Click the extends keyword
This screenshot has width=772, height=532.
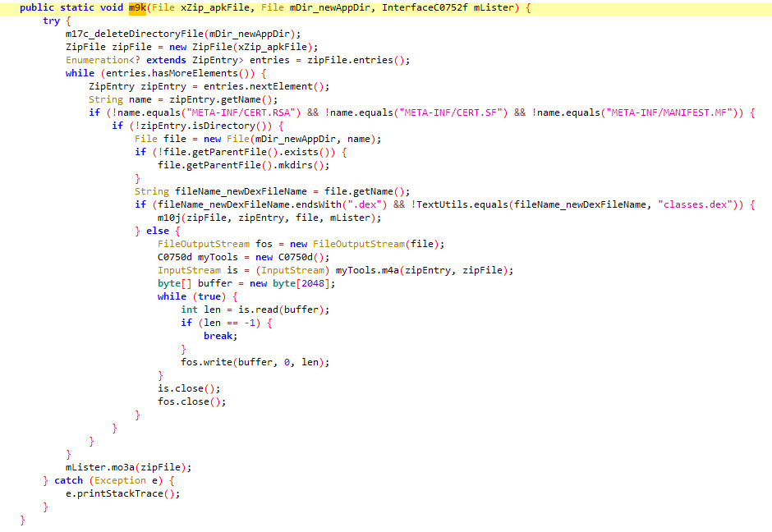pos(166,60)
